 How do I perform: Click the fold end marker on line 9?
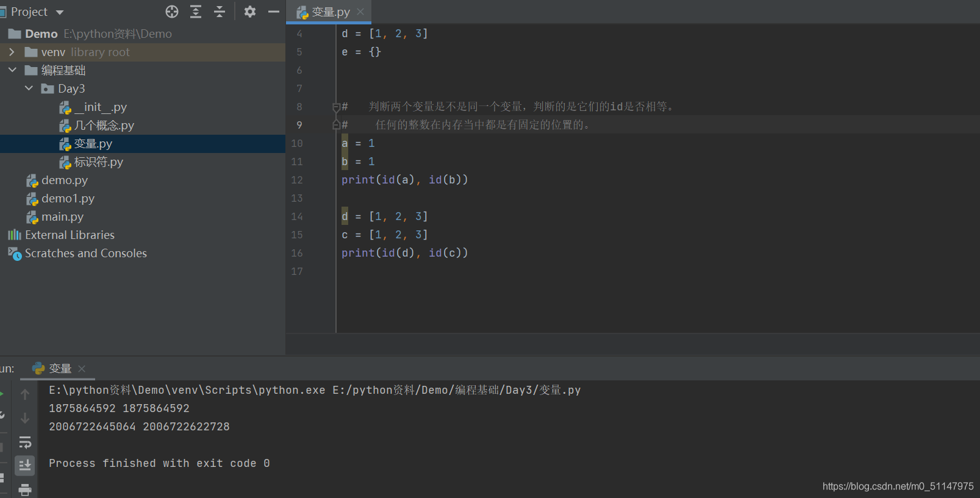click(x=336, y=125)
